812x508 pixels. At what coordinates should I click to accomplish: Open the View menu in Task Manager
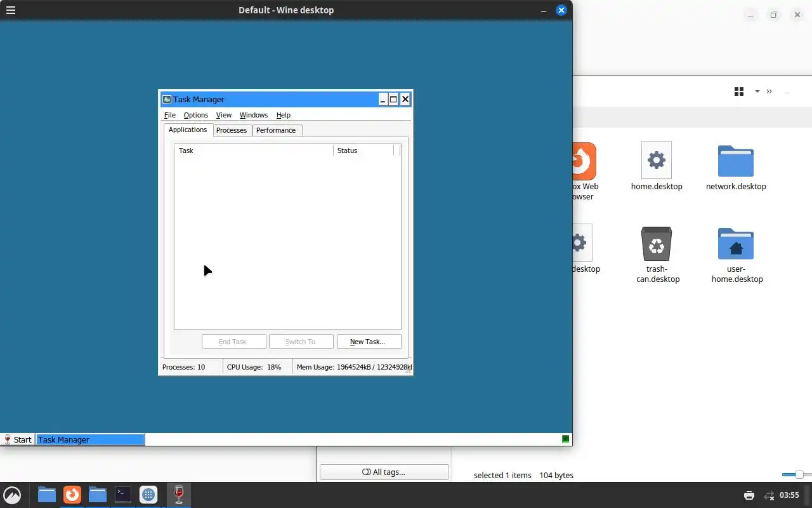(x=223, y=115)
